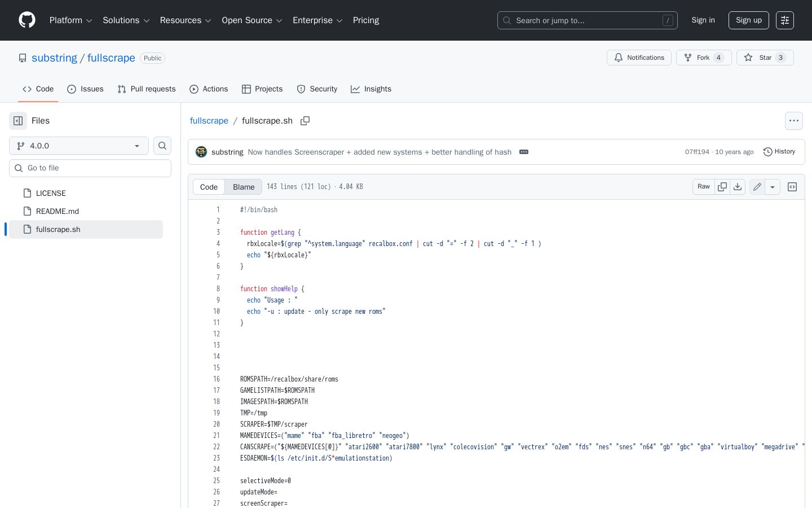Open Notifications for this repository
The height and width of the screenshot is (508, 812).
pos(639,58)
